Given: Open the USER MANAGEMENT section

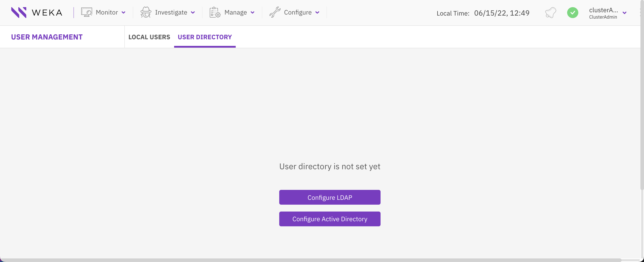Looking at the screenshot, I should [47, 37].
